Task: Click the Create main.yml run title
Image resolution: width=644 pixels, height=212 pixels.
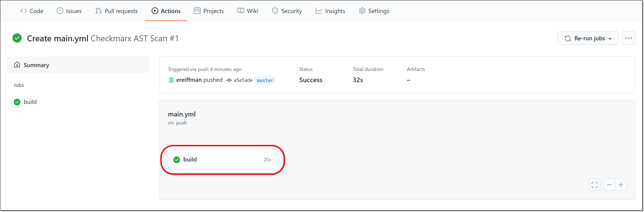Action: pos(58,38)
